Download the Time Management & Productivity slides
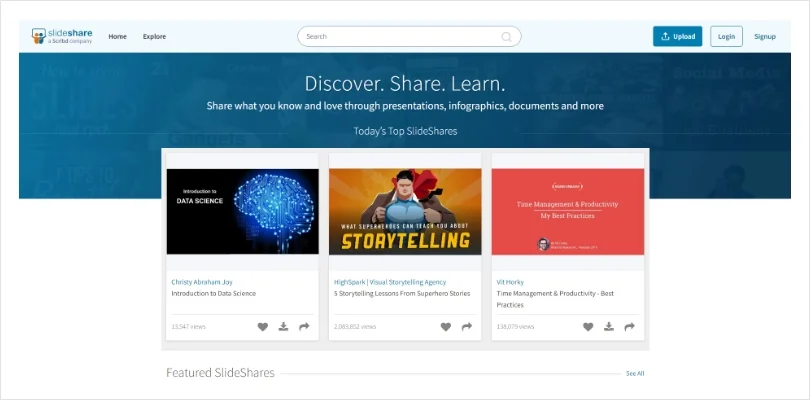 [x=609, y=326]
